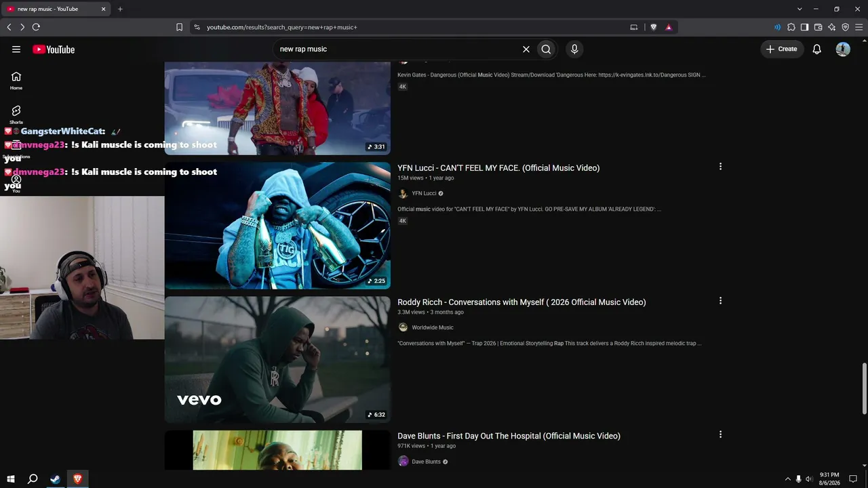This screenshot has height=488, width=868.
Task: Install the app via address bar icon
Action: (634, 27)
